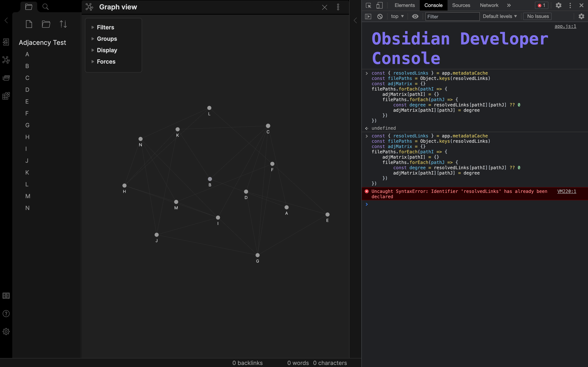Click the change sort order icon

[x=63, y=24]
